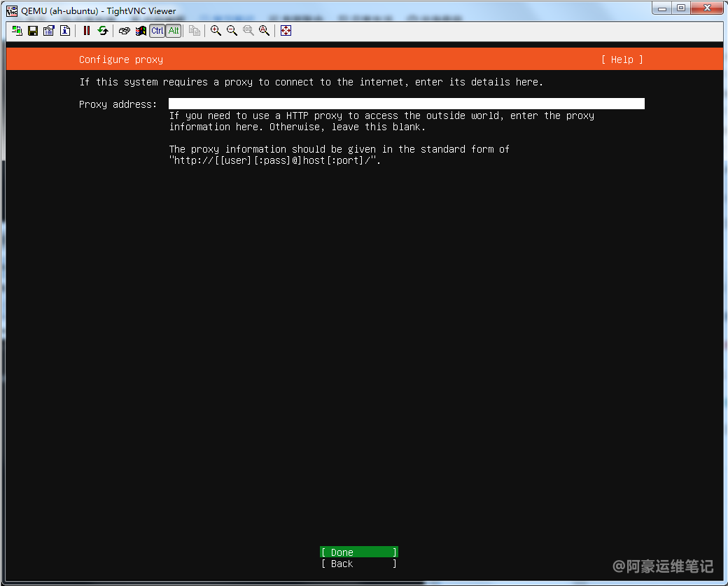Click into the Proxy address field
728x586 pixels.
tap(406, 104)
